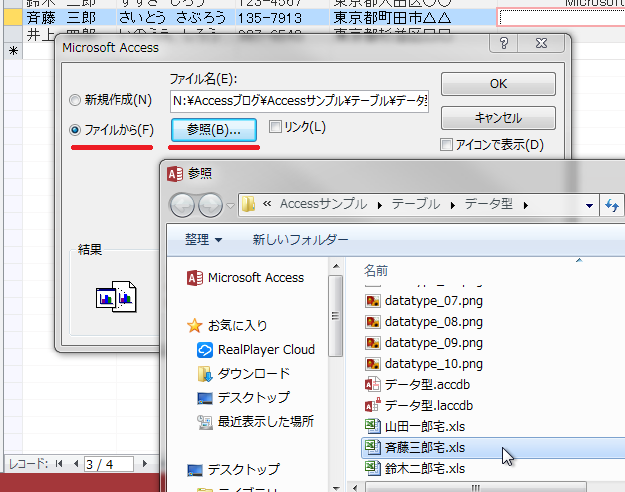
Task: Click データ型 in the breadcrumb
Action: [x=489, y=204]
